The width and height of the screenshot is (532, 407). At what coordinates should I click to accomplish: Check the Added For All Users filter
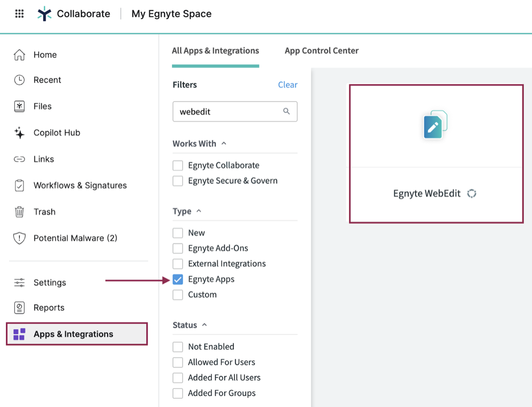178,378
